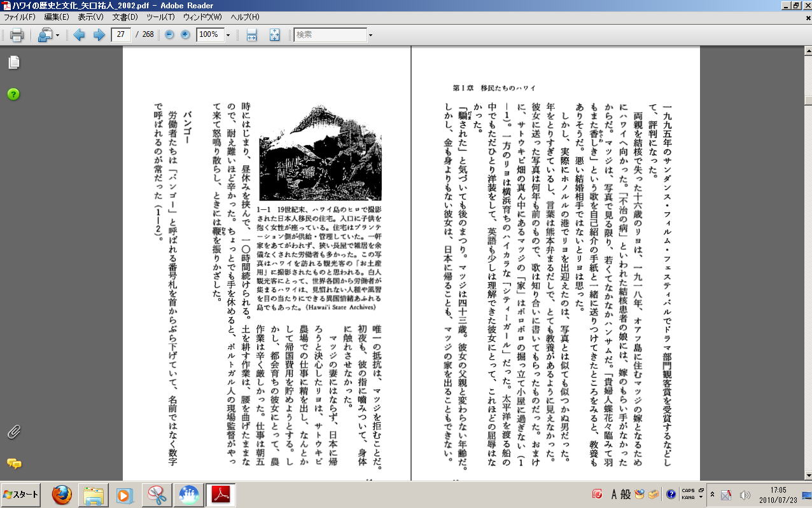Viewport: 812px width, 508px height.
Task: Open the IME pad icon
Action: click(640, 494)
